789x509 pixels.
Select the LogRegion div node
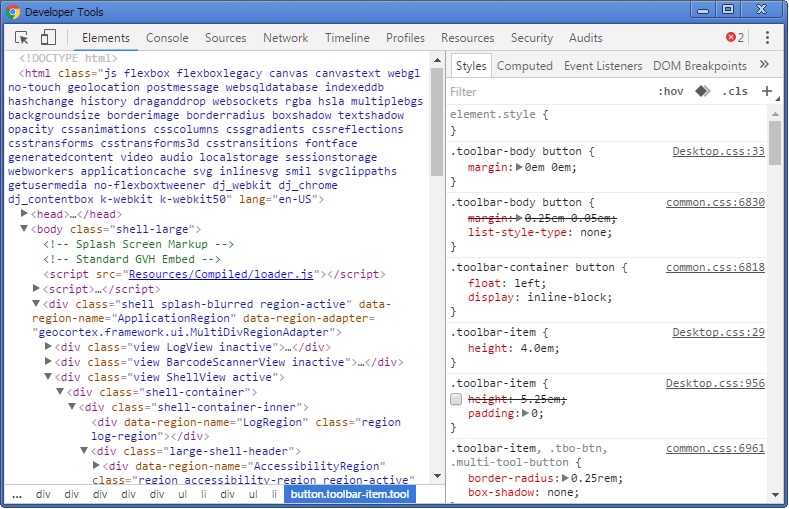[x=246, y=429]
